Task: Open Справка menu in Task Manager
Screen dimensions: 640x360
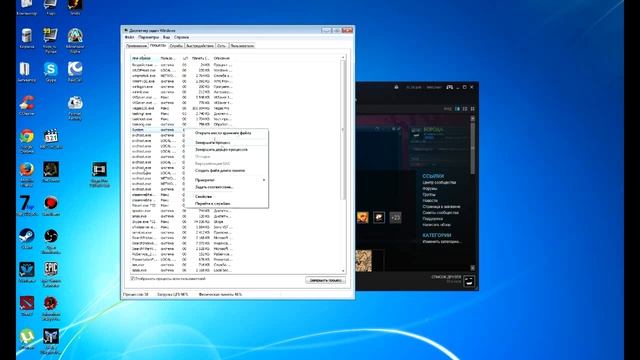Action: pos(181,37)
